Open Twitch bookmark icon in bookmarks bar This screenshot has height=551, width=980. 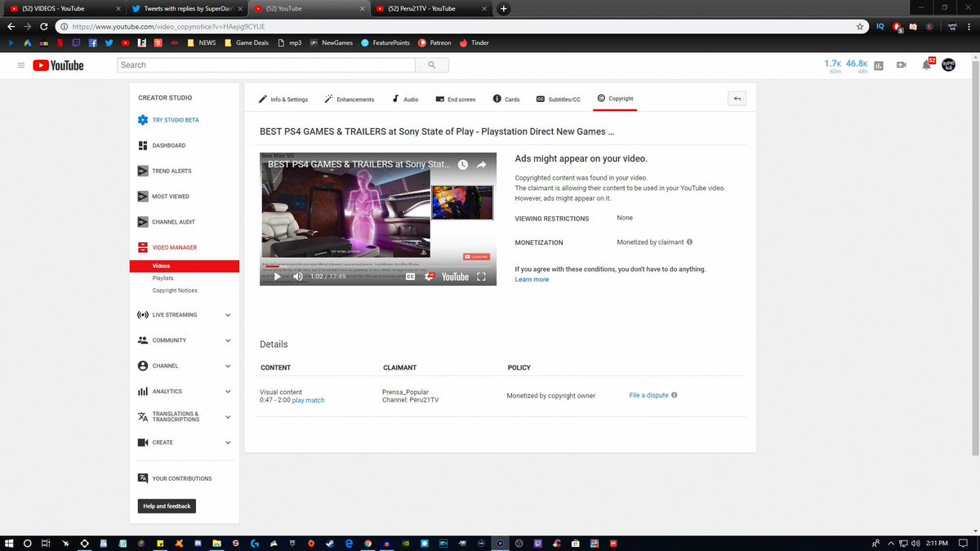(x=76, y=42)
